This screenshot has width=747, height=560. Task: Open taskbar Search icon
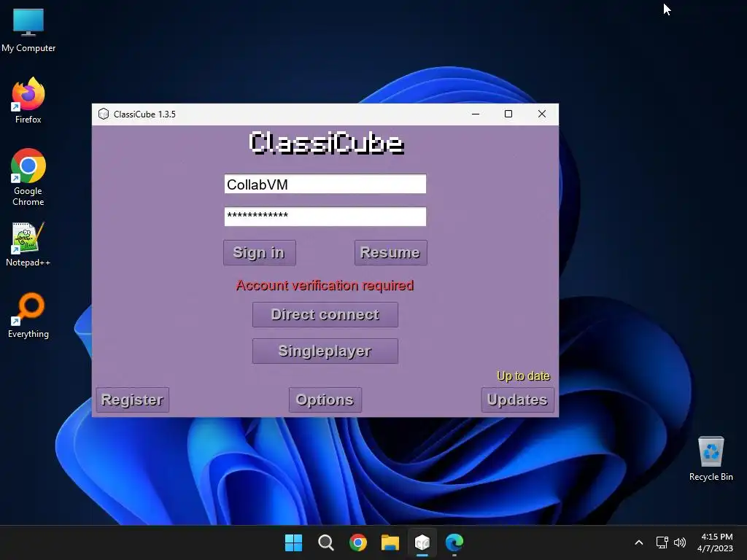point(326,542)
